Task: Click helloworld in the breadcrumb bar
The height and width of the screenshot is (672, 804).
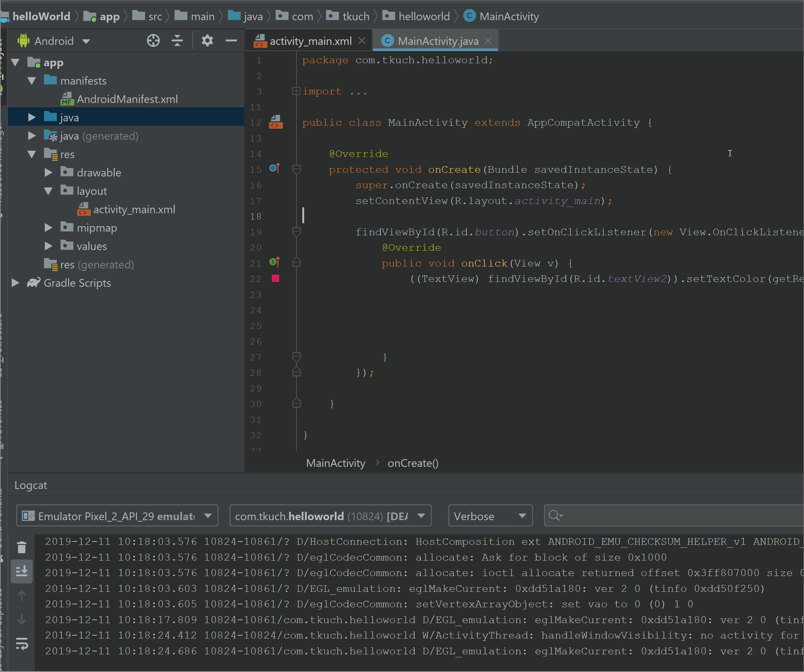Action: [424, 16]
